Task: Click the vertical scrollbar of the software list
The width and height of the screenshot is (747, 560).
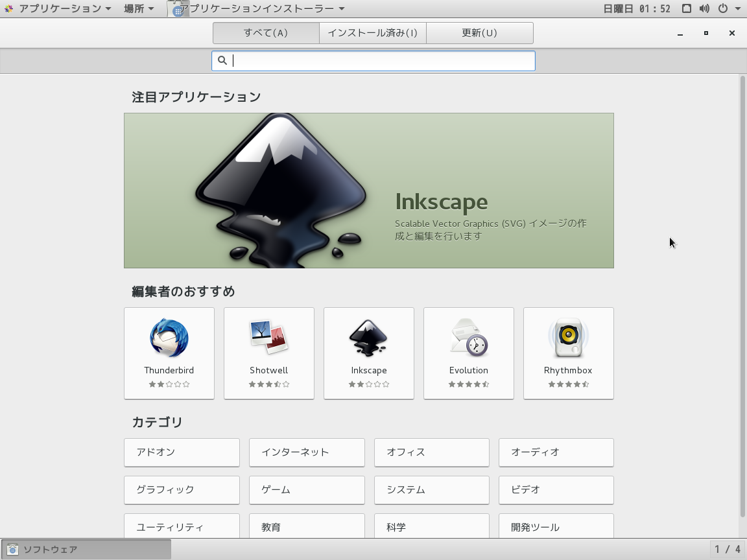Action: 742,296
